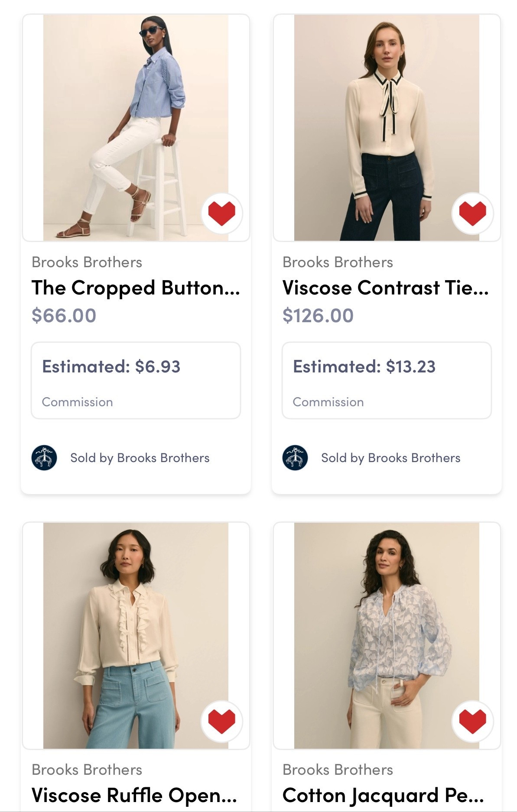
Task: Tap the Estimated $13.23 commission box
Action: pyautogui.click(x=387, y=381)
